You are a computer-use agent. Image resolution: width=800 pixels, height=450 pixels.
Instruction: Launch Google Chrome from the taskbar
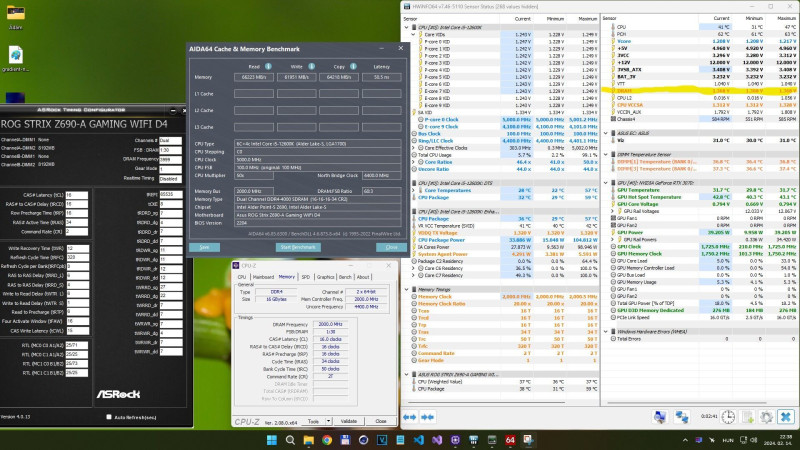click(327, 440)
